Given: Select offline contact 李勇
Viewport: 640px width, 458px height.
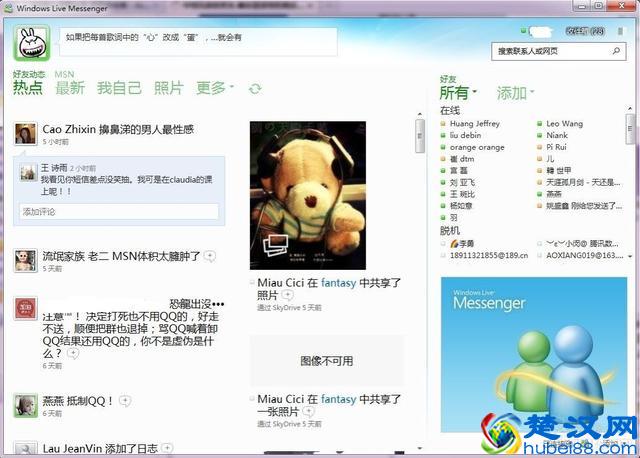Looking at the screenshot, I should click(462, 244).
